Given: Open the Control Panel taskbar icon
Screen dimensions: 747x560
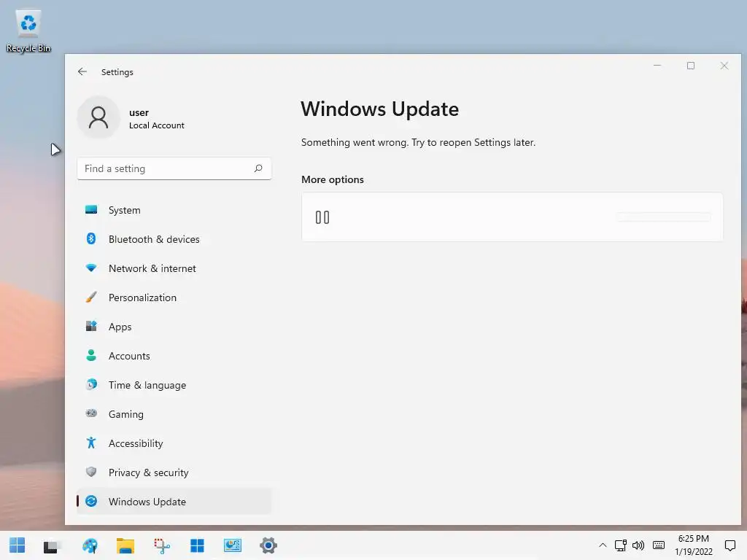Looking at the screenshot, I should pos(233,545).
